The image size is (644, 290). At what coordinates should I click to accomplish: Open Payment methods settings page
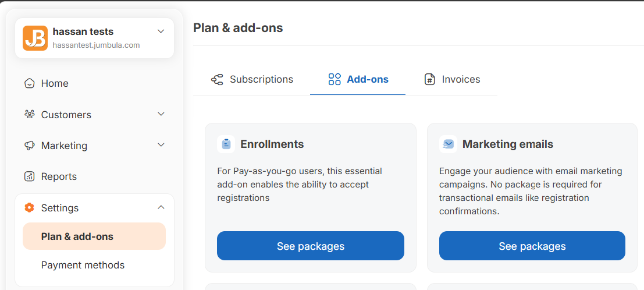coord(83,265)
